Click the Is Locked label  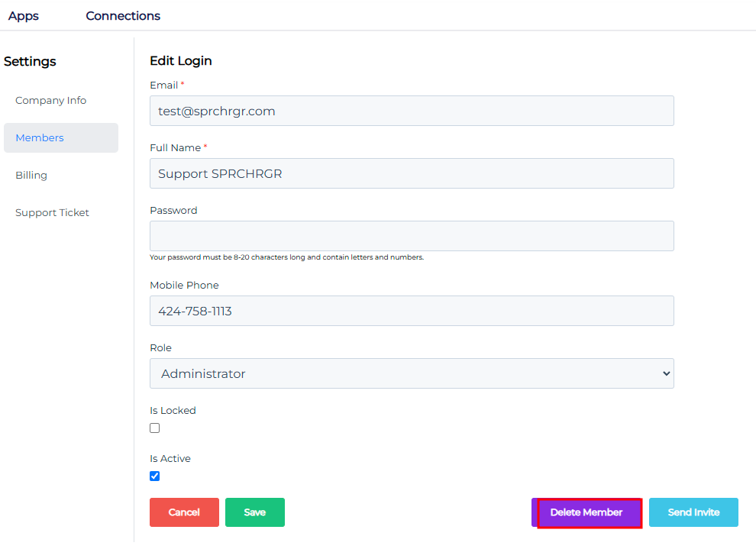coord(173,411)
